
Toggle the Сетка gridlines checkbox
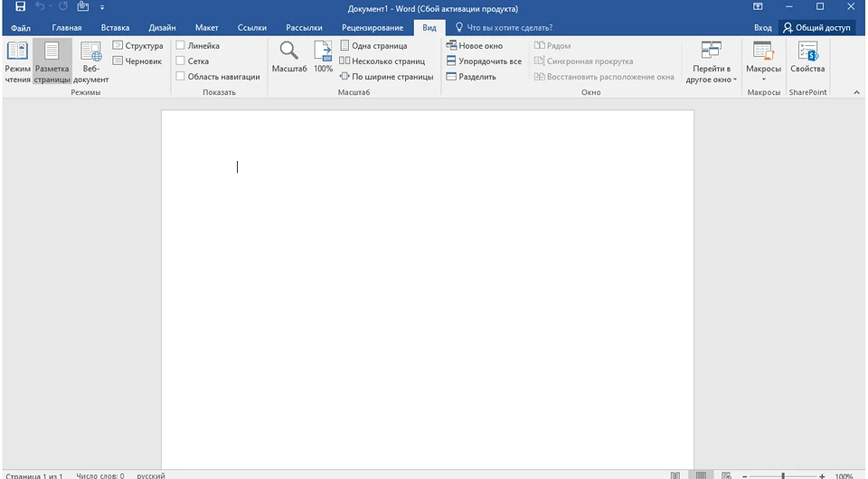click(181, 61)
